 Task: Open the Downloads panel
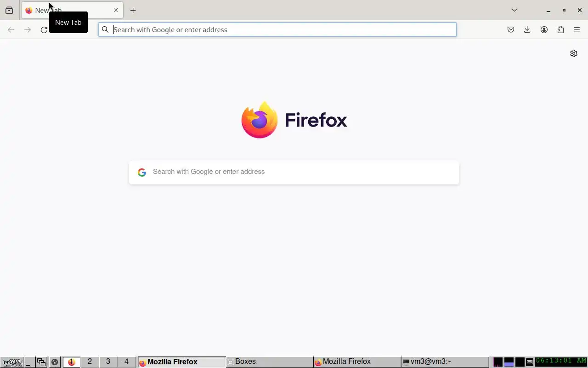click(x=527, y=29)
